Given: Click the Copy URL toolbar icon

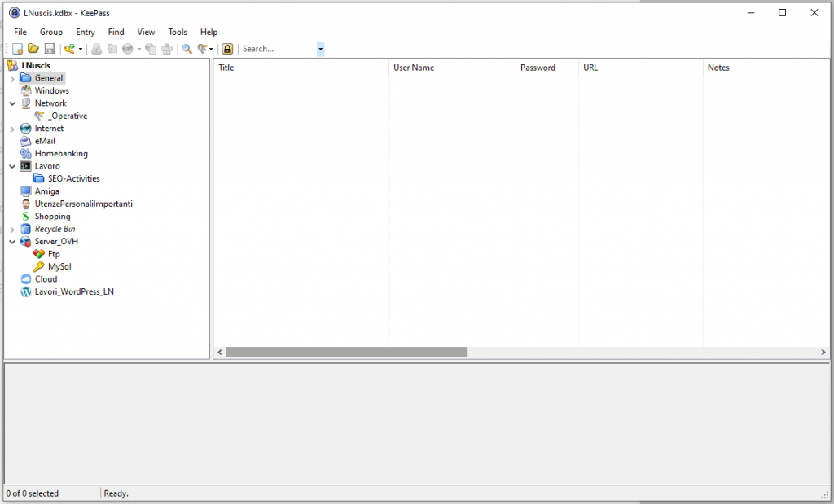Looking at the screenshot, I should click(x=151, y=49).
